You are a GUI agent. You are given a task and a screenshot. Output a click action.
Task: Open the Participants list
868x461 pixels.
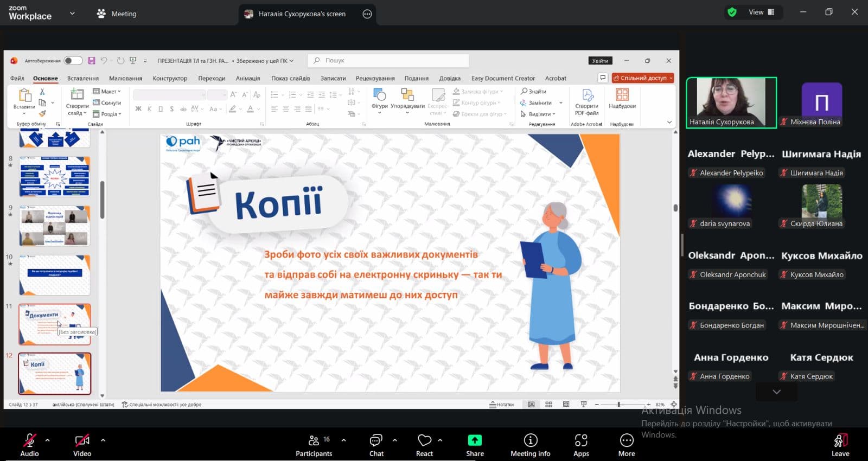click(x=314, y=445)
